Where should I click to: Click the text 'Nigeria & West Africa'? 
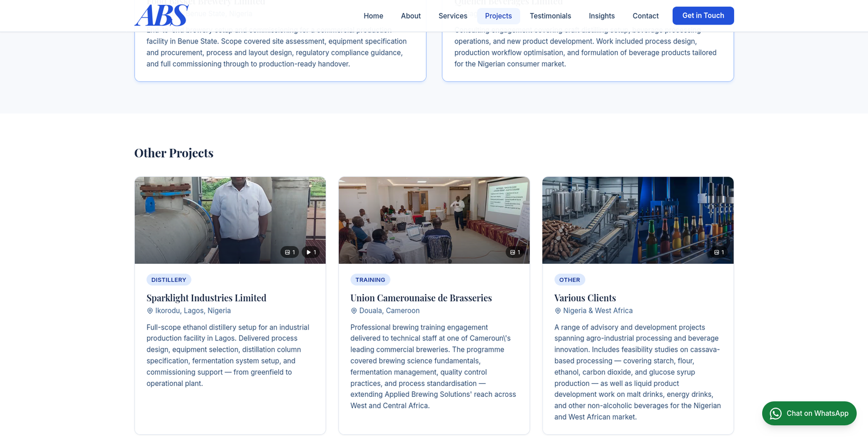(598, 311)
